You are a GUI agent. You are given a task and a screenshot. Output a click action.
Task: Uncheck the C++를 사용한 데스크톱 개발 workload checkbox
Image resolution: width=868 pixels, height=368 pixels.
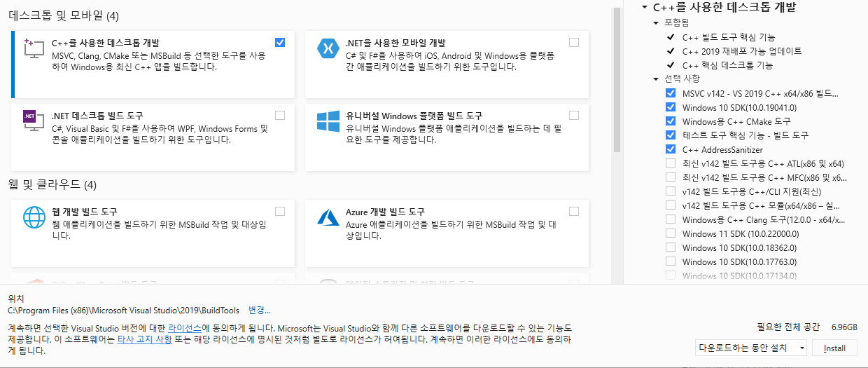[280, 42]
